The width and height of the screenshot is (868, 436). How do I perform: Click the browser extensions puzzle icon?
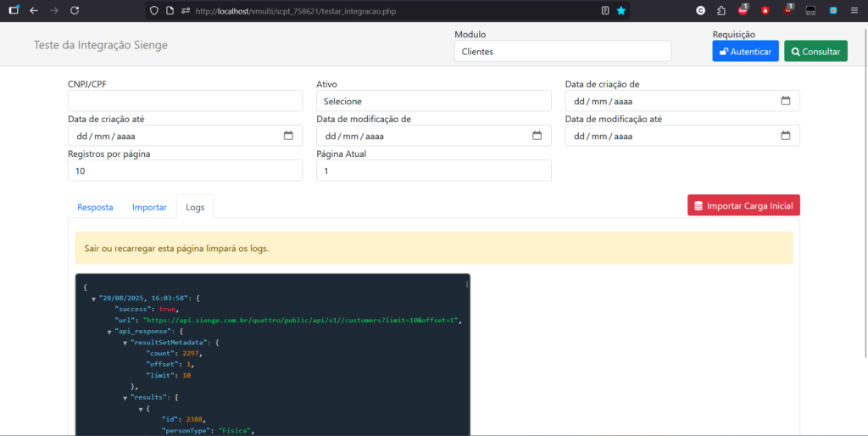[x=721, y=11]
